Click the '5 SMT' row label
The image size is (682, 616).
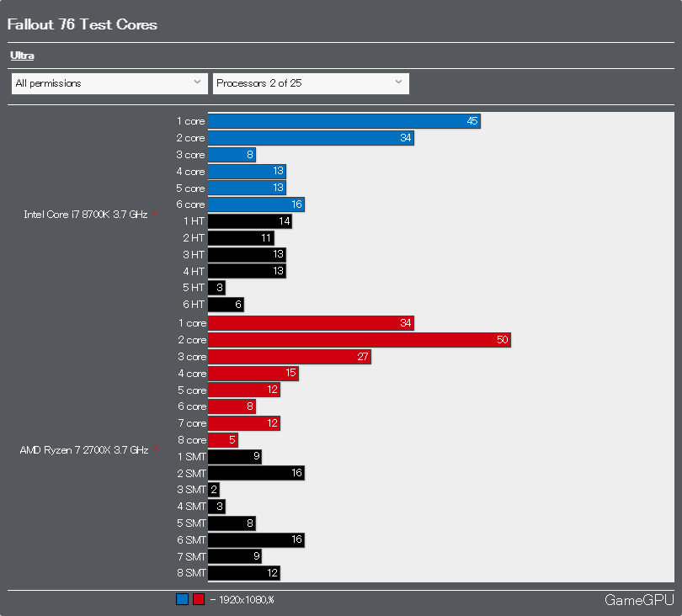coord(191,523)
